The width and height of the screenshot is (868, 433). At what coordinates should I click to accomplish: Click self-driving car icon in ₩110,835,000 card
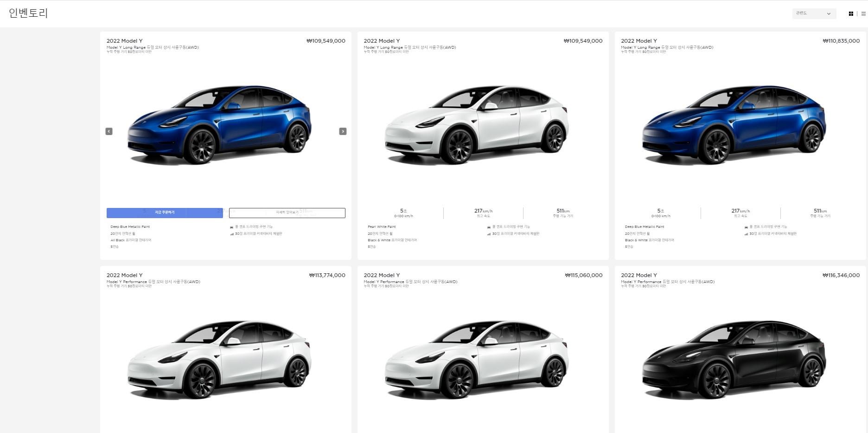(746, 227)
